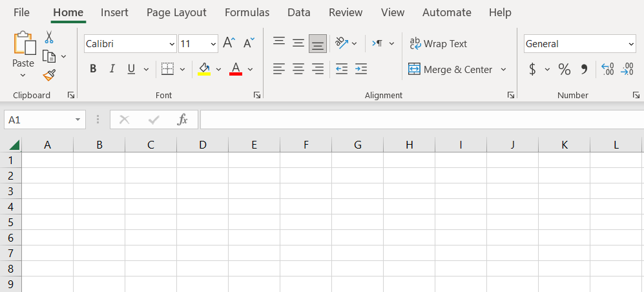Click the Percent Style icon
This screenshot has width=644, height=292.
pyautogui.click(x=564, y=69)
